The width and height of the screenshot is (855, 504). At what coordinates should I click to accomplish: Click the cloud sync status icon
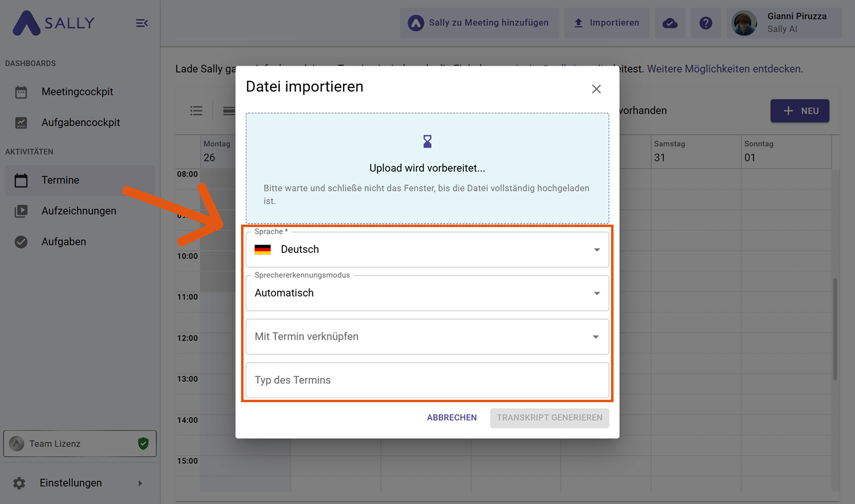click(670, 23)
